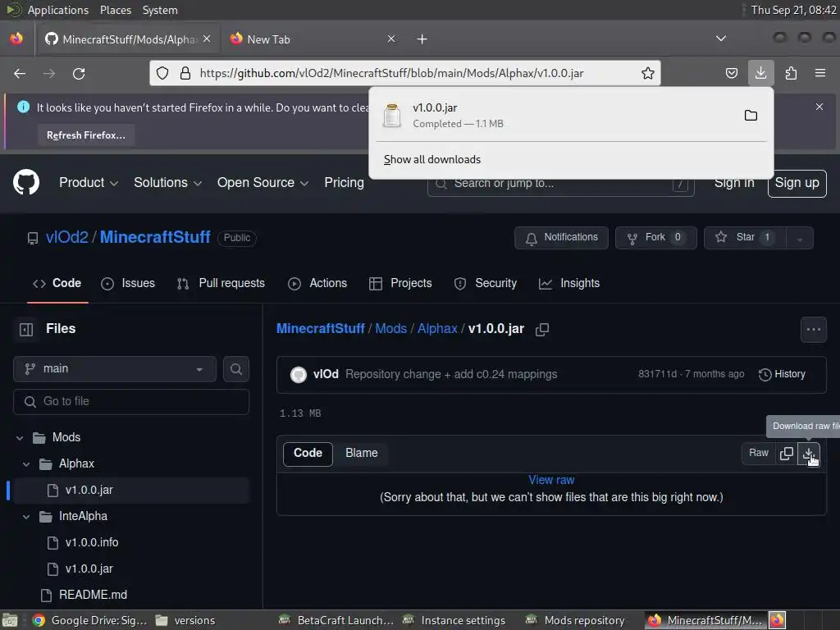Open the three-dot file options menu
This screenshot has height=630, width=840.
pyautogui.click(x=813, y=330)
